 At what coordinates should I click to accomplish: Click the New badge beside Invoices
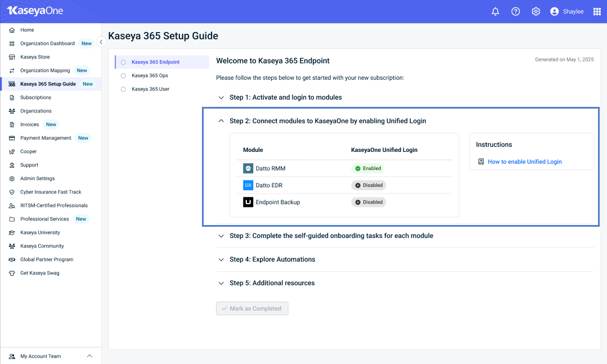[x=51, y=125]
